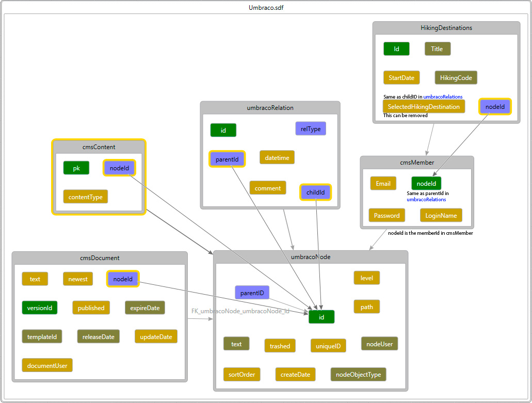Click the templateId column node
The width and height of the screenshot is (532, 403).
pos(42,337)
